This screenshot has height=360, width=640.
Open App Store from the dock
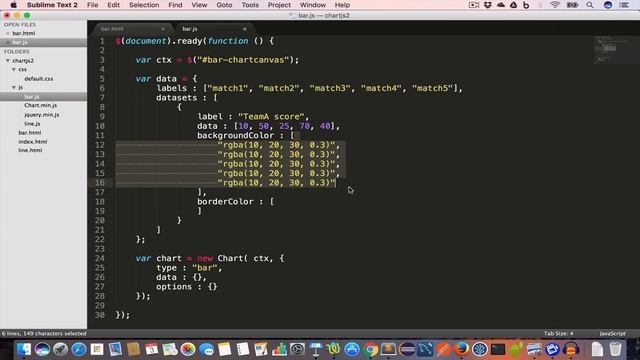(351, 349)
